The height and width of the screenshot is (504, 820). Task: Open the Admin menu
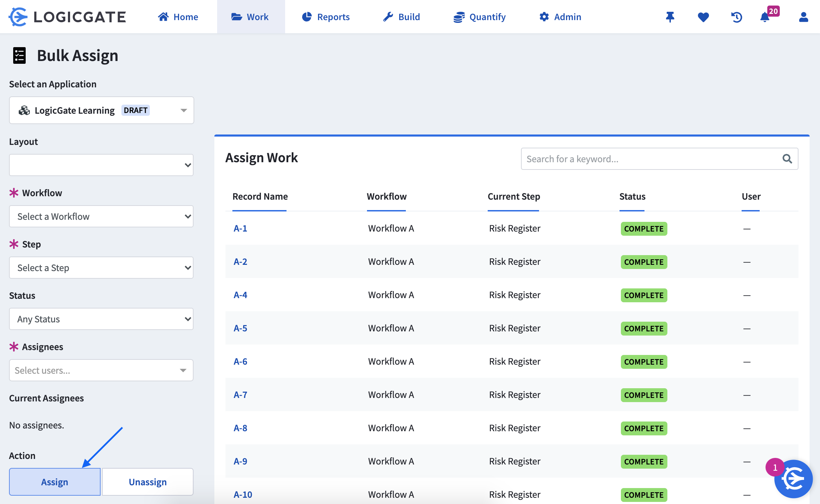click(560, 17)
